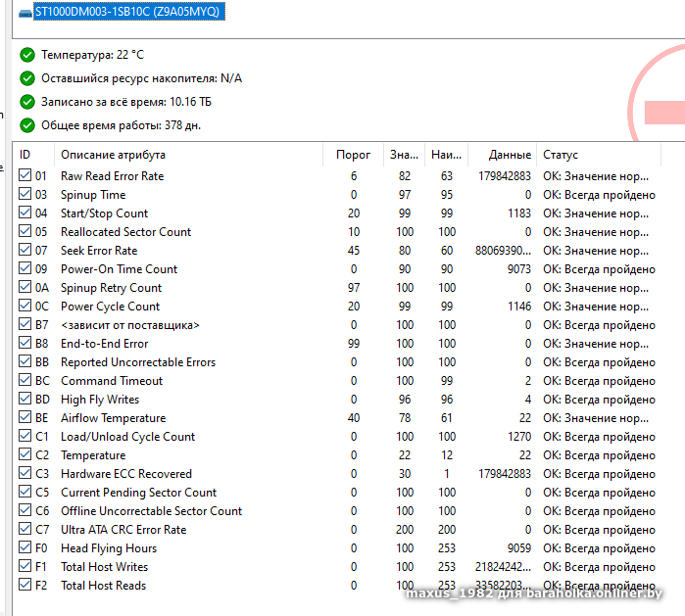The image size is (685, 616).
Task: Select the Seek Error Rate attribute name
Action: point(99,251)
